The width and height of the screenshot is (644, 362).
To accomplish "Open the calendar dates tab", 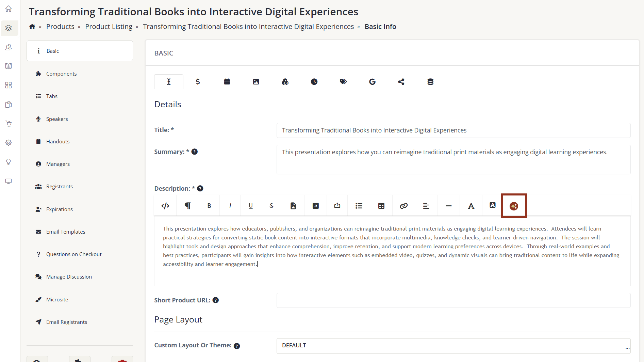I will [x=227, y=82].
